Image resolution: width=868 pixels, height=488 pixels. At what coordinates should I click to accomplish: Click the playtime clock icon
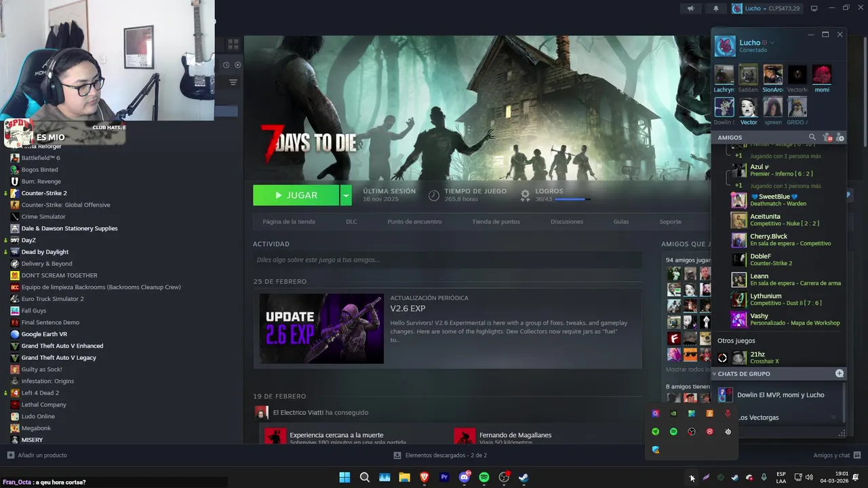pos(434,195)
